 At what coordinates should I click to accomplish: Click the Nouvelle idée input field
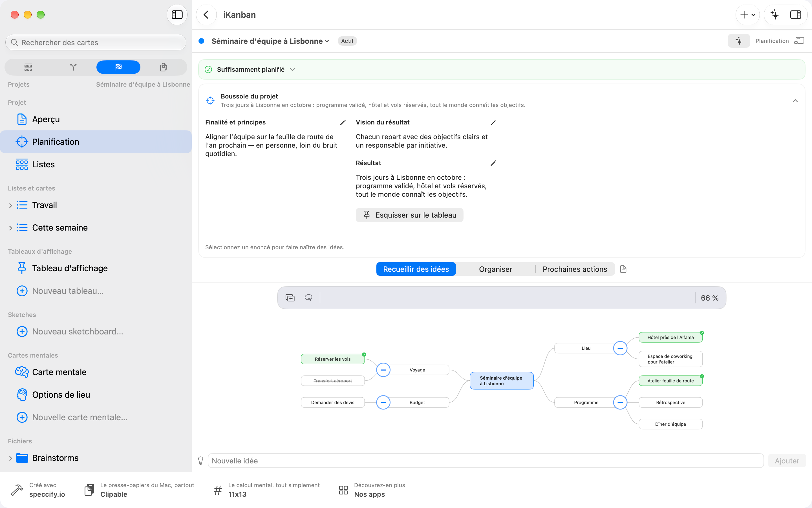486,461
